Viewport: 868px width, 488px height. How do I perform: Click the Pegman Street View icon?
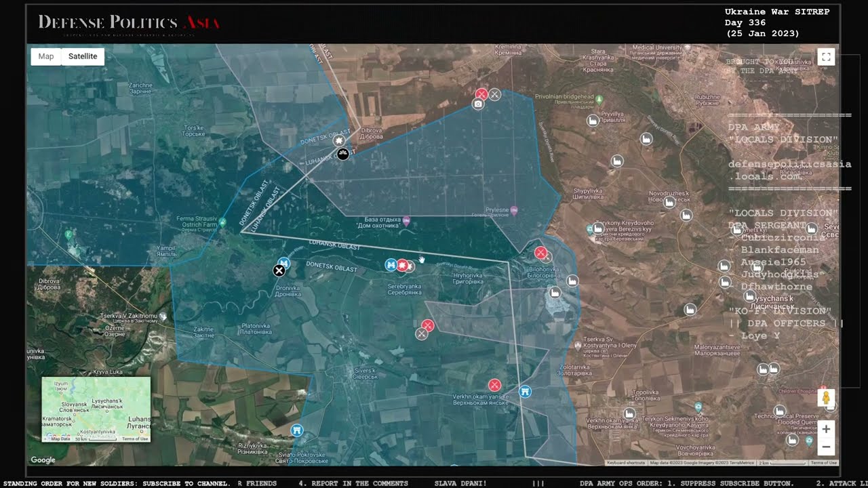click(826, 398)
